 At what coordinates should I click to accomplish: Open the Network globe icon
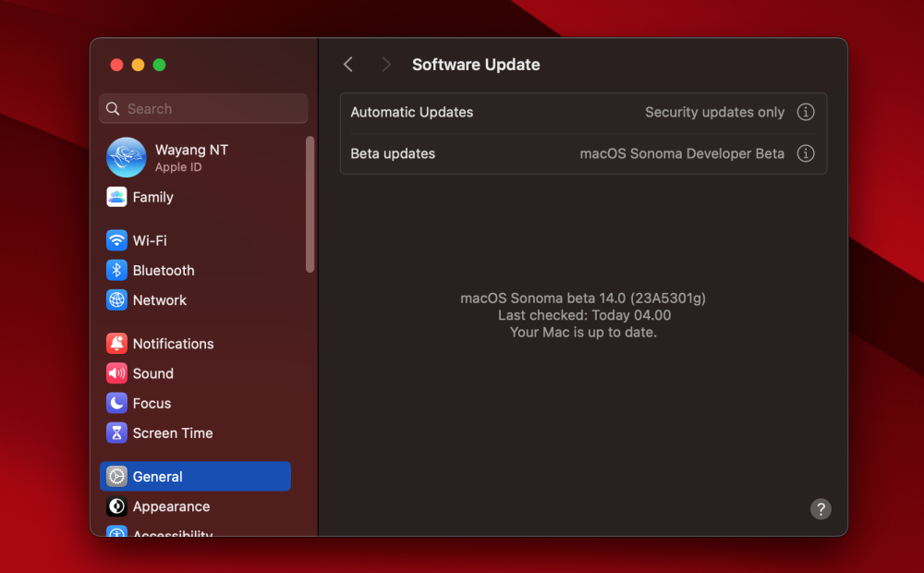tap(116, 300)
